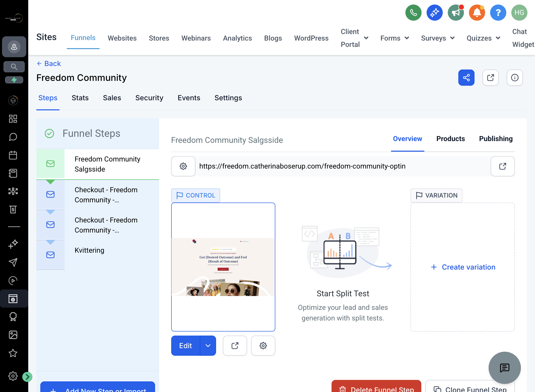
Task: Click Delete Funnel Step button
Action: click(x=376, y=386)
